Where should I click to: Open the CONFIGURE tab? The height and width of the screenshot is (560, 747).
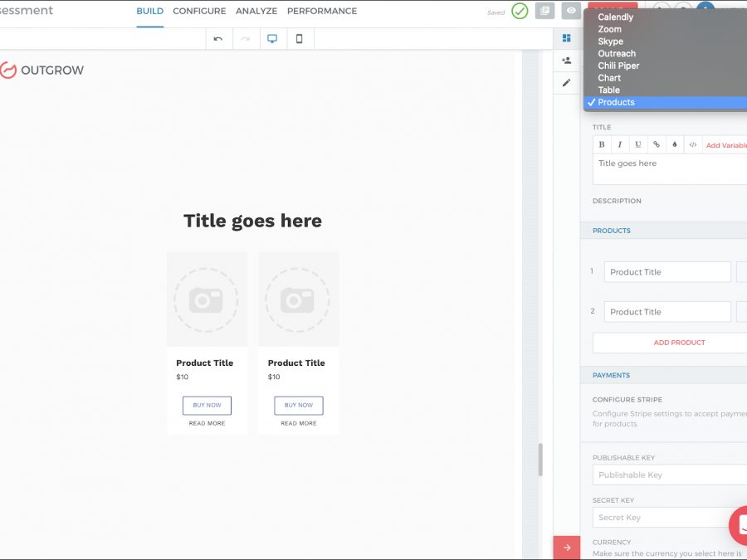199,12
